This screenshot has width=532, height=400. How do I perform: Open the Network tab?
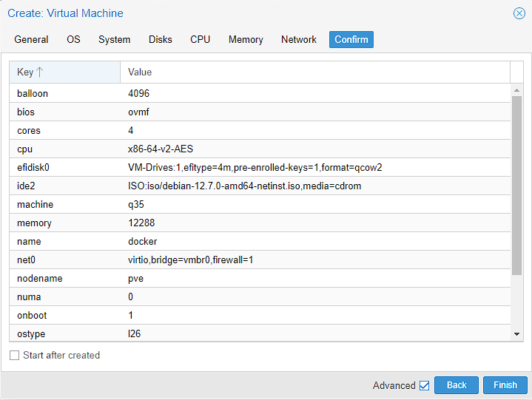coord(298,40)
